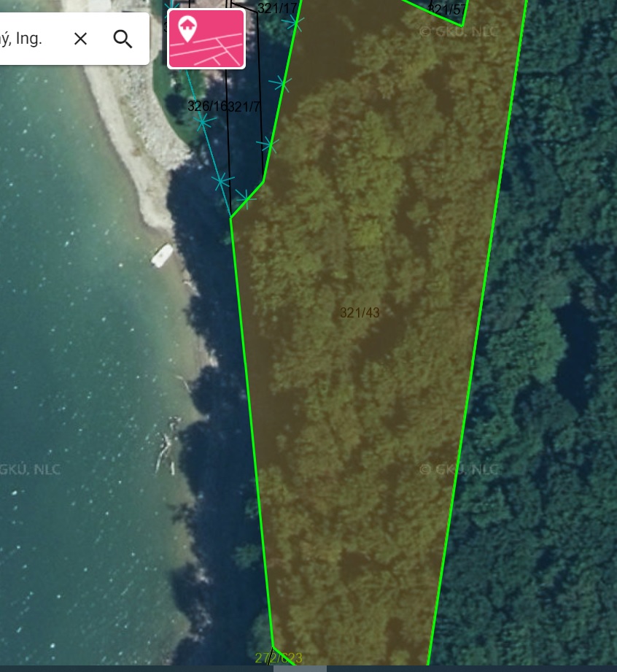Click the lowest cyan star marker on green boundary

[246, 199]
